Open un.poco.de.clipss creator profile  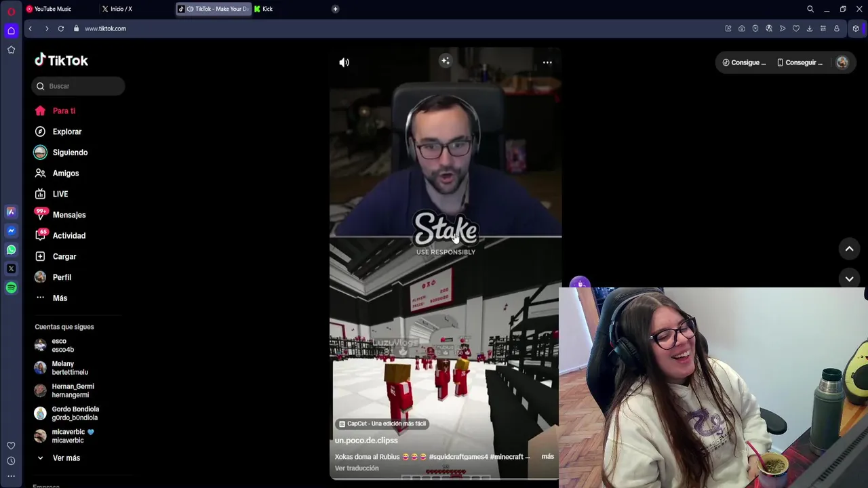[366, 441]
